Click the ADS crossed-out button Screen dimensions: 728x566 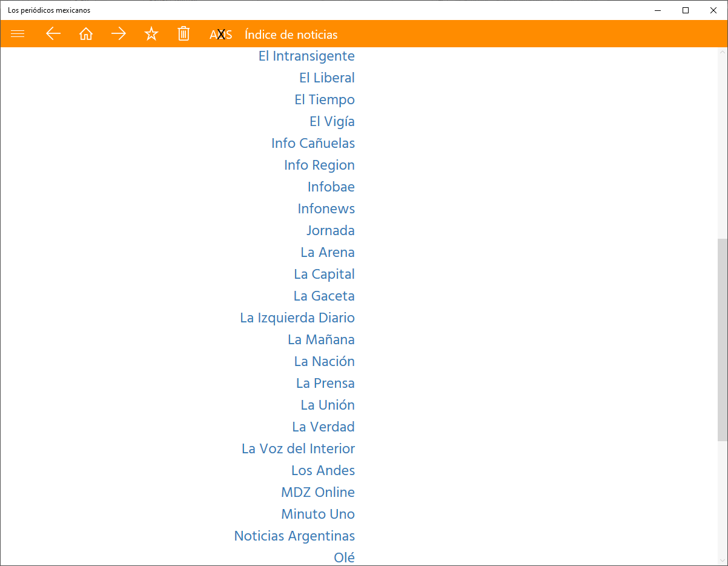click(x=221, y=35)
